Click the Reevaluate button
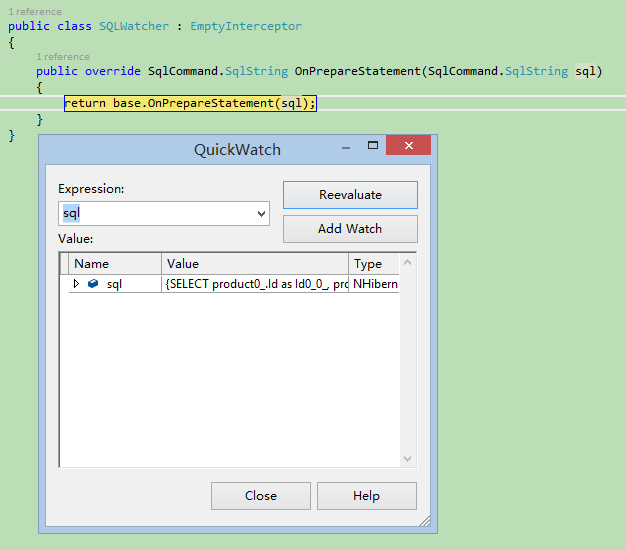Screen dimensions: 626x550 point(350,195)
